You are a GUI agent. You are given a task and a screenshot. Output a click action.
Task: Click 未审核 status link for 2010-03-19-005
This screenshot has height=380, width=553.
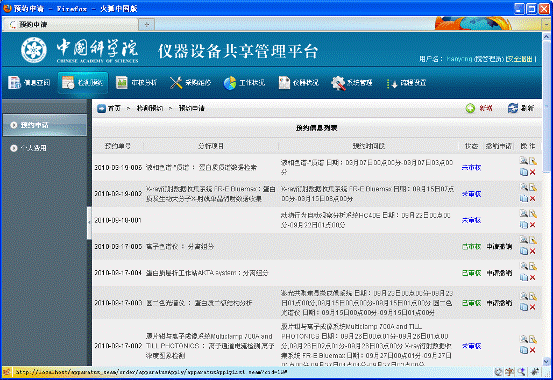[471, 168]
